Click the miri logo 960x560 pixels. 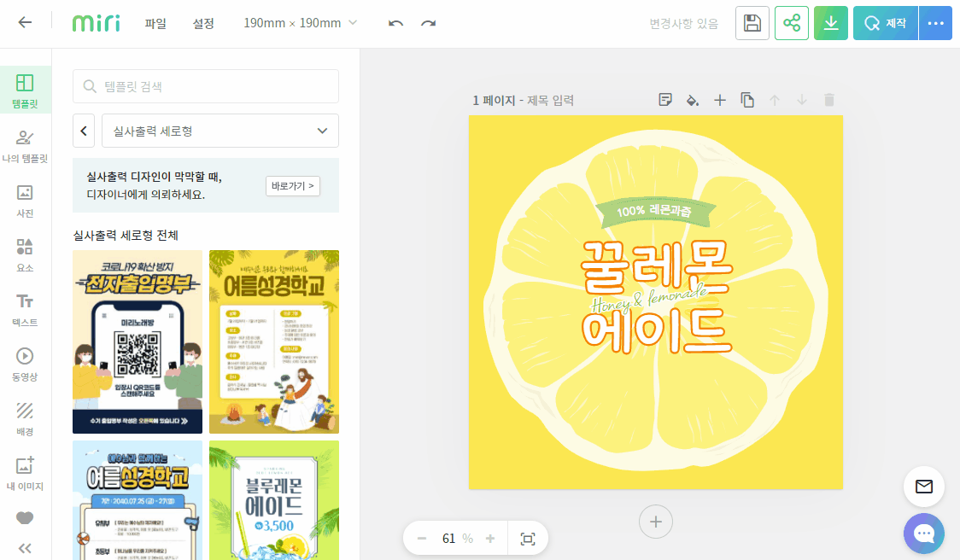[x=97, y=23]
